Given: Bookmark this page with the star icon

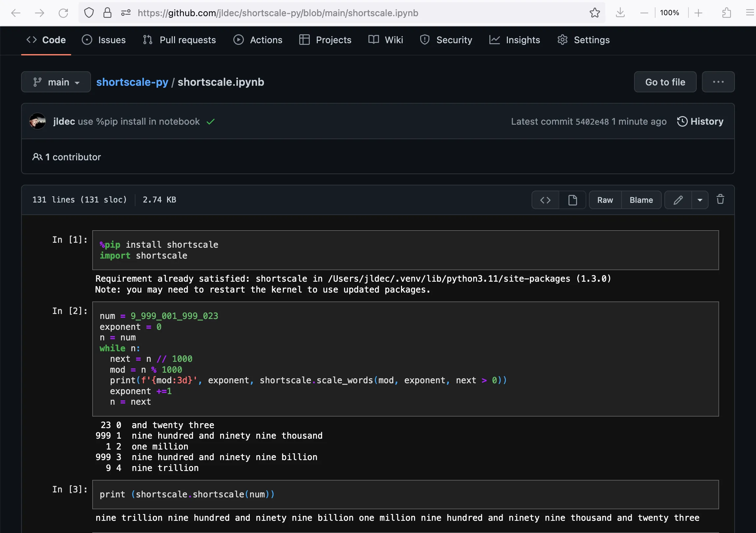Looking at the screenshot, I should tap(595, 13).
